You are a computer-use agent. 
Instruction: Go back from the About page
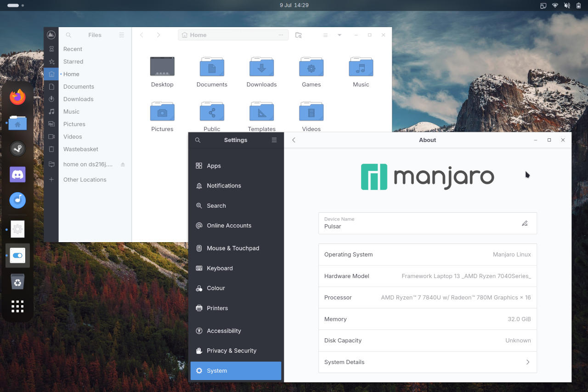(294, 140)
